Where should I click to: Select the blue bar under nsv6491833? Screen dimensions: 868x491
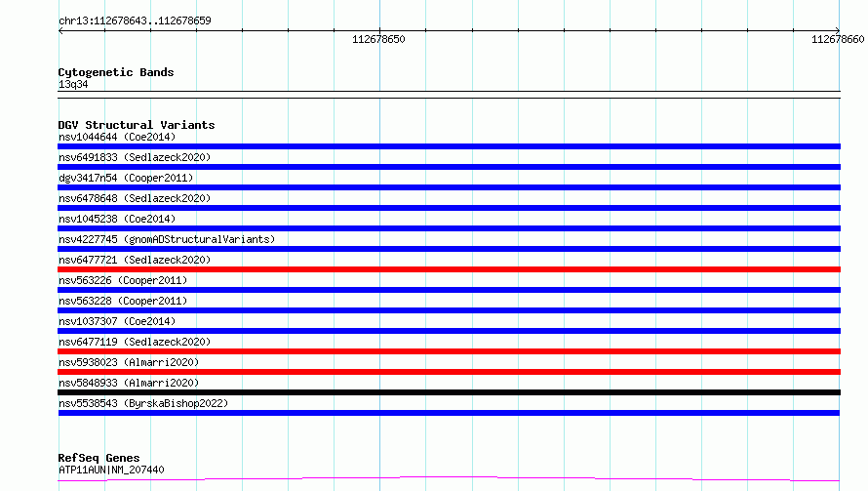(x=449, y=167)
